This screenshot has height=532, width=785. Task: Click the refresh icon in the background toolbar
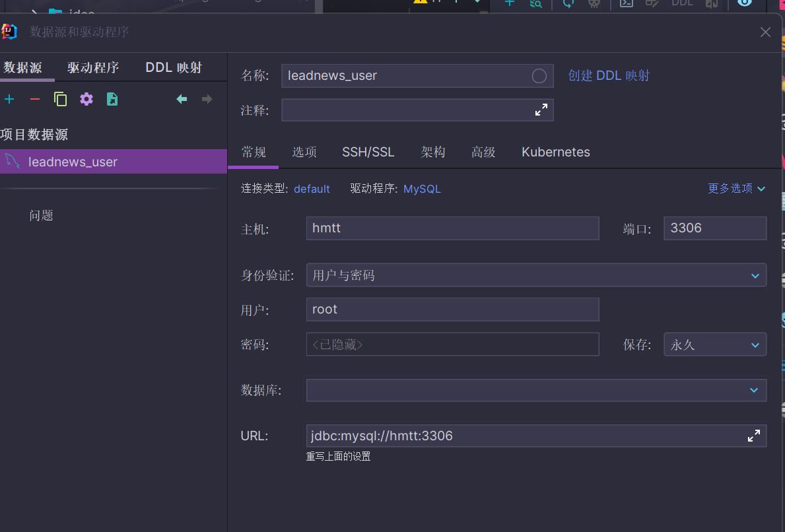coord(568,3)
